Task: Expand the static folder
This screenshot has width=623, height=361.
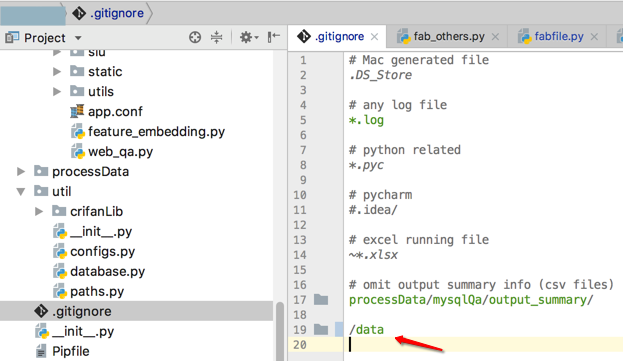Action: (57, 71)
